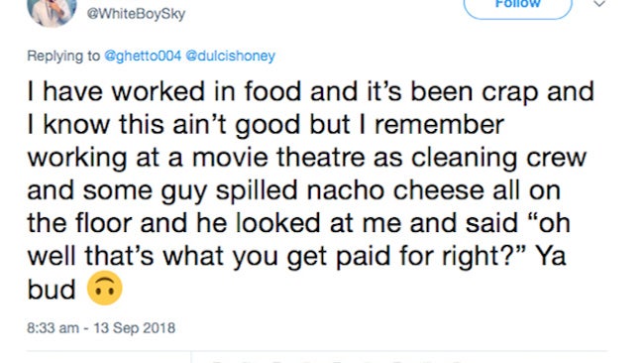This screenshot has height=363, width=644.
Task: Click the horizontal divider below the timestamp
Action: [x=317, y=351]
